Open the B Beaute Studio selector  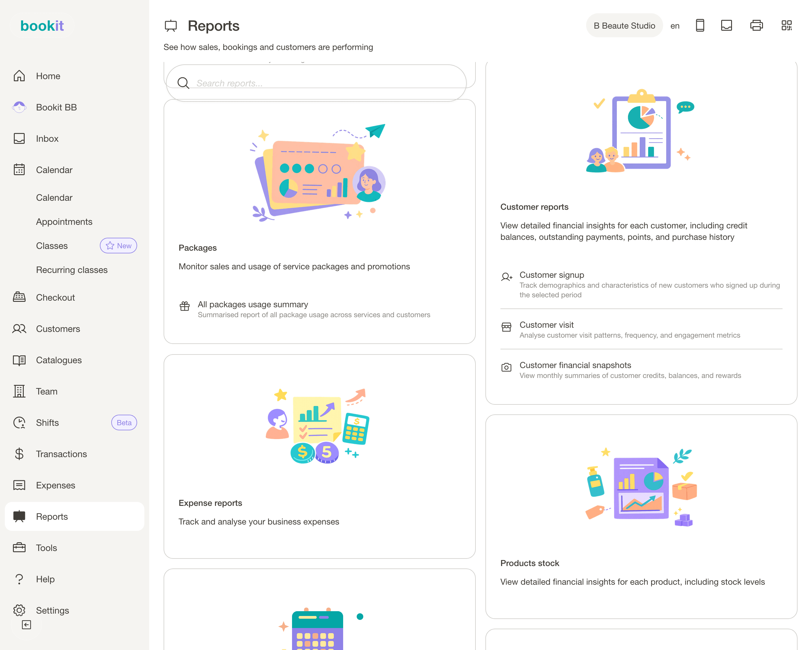[624, 26]
